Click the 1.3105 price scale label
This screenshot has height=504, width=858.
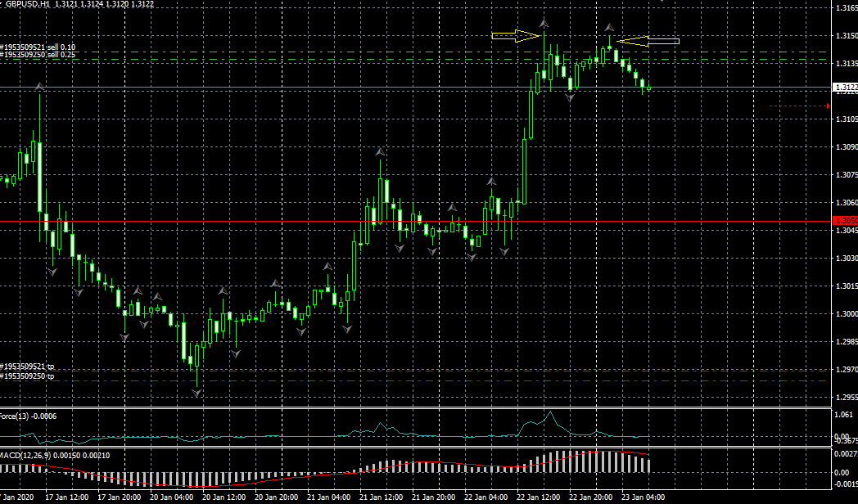(x=847, y=119)
